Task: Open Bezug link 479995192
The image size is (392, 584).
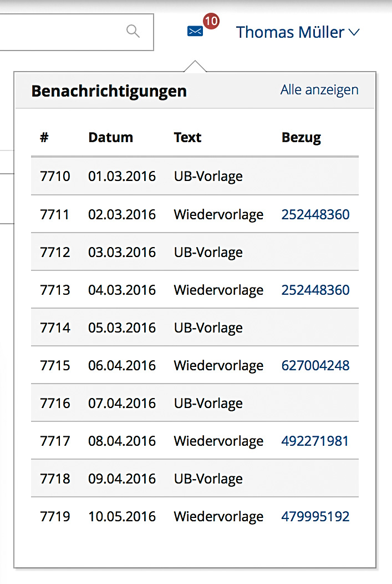Action: point(315,517)
